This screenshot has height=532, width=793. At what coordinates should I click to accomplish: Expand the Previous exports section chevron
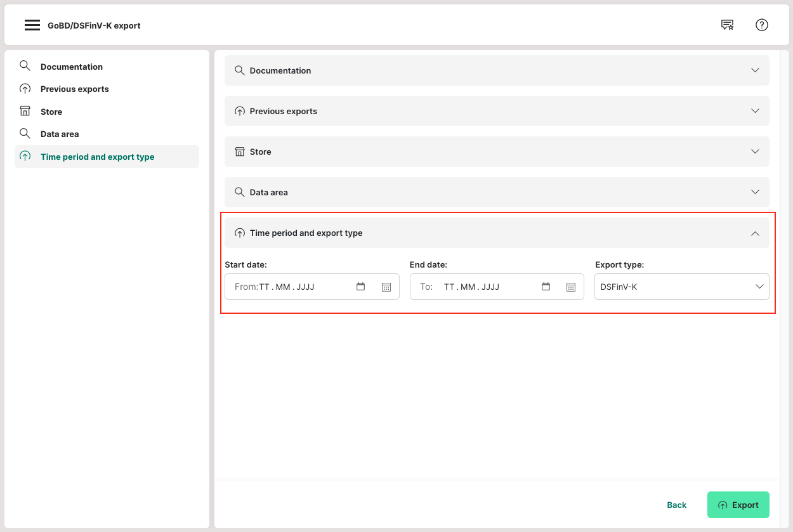[755, 111]
